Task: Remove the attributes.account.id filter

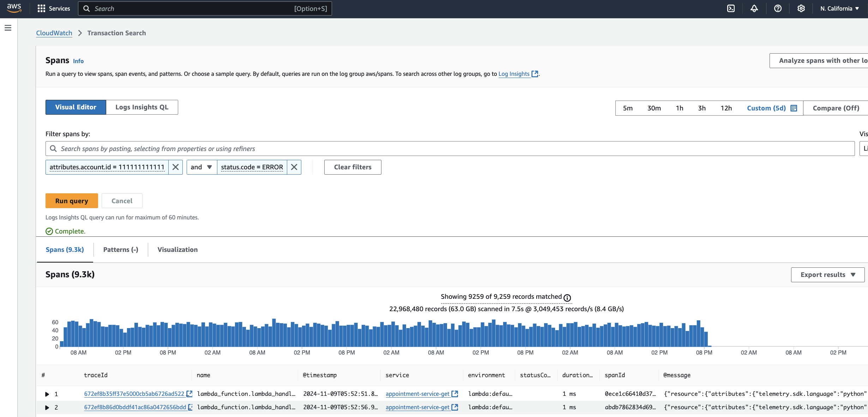Action: pos(175,167)
